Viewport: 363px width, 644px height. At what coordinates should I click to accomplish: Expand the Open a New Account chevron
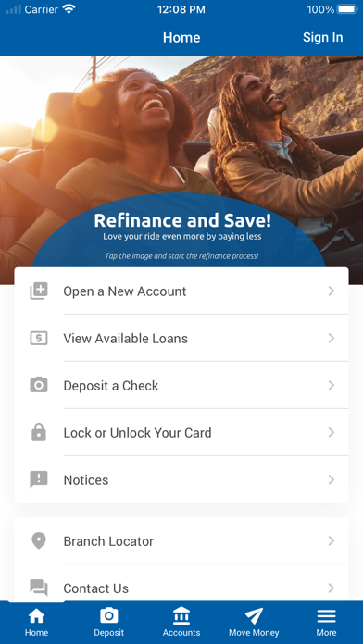(x=332, y=291)
